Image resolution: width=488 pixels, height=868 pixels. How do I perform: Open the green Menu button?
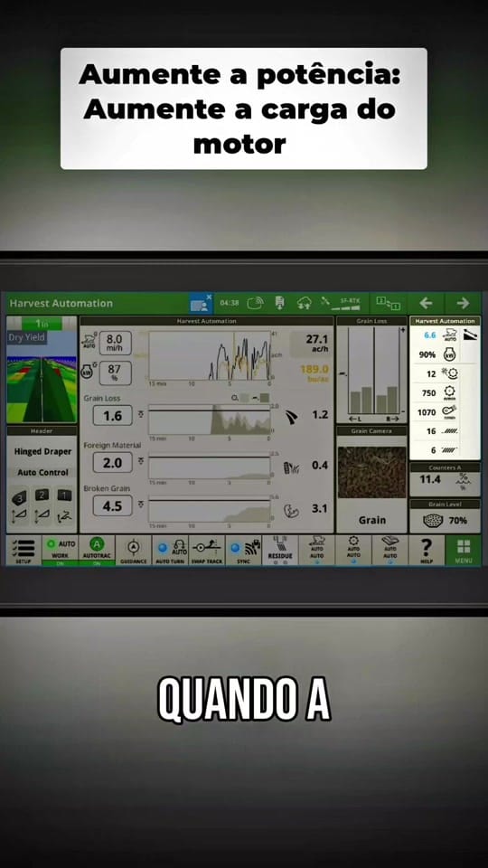click(x=463, y=550)
